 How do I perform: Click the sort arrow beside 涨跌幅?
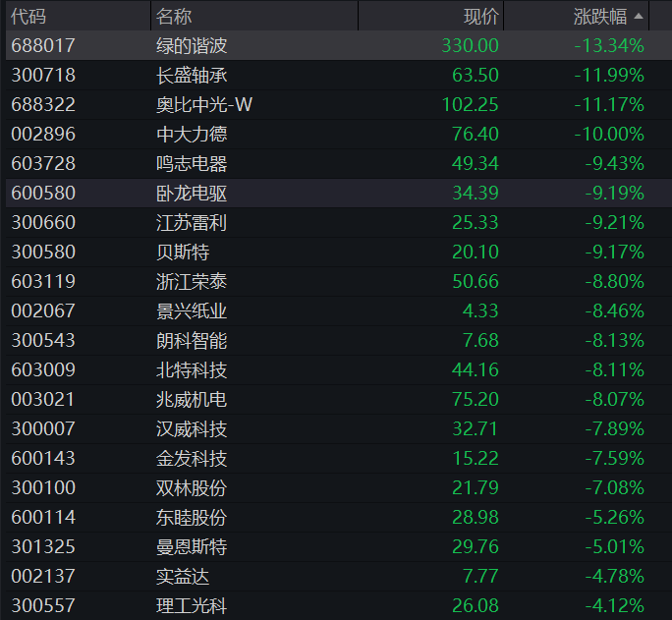tap(639, 17)
